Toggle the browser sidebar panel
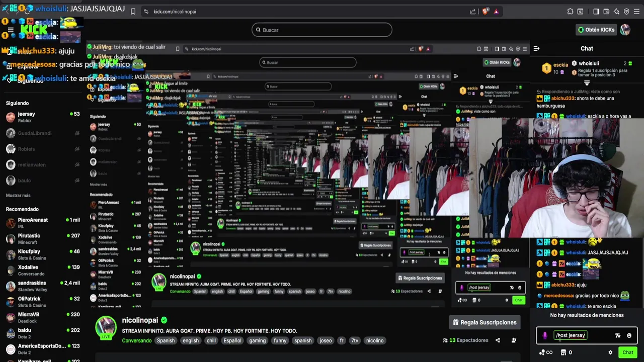The image size is (644, 362). click(x=596, y=12)
